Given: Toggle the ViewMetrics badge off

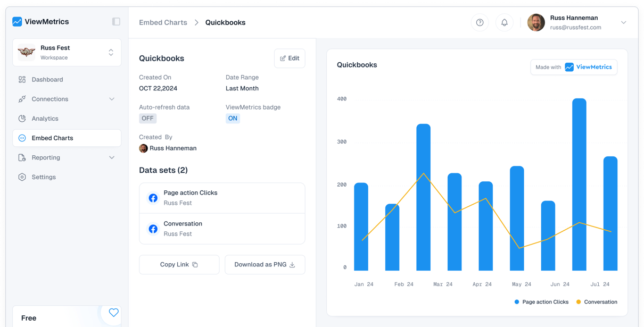Looking at the screenshot, I should click(233, 118).
